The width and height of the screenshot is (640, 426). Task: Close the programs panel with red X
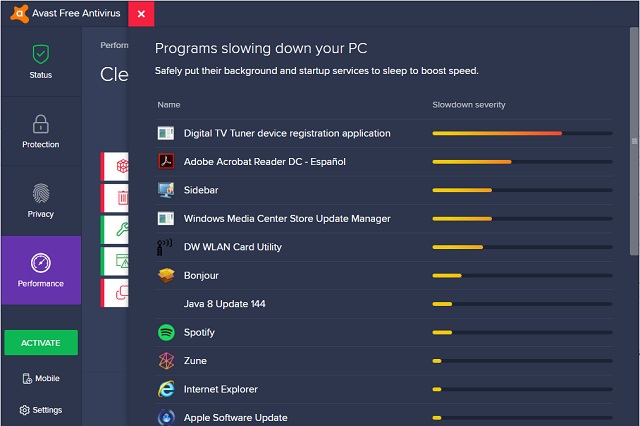141,14
